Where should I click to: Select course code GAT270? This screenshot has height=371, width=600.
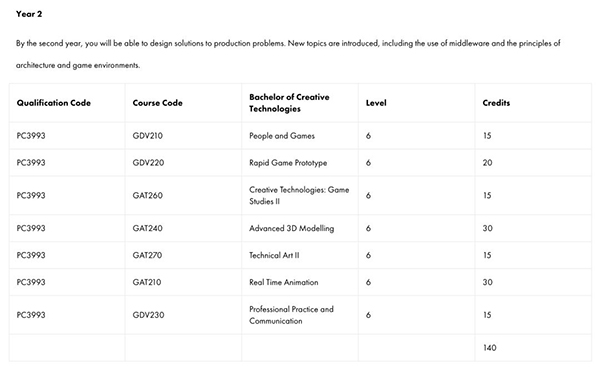[147, 255]
